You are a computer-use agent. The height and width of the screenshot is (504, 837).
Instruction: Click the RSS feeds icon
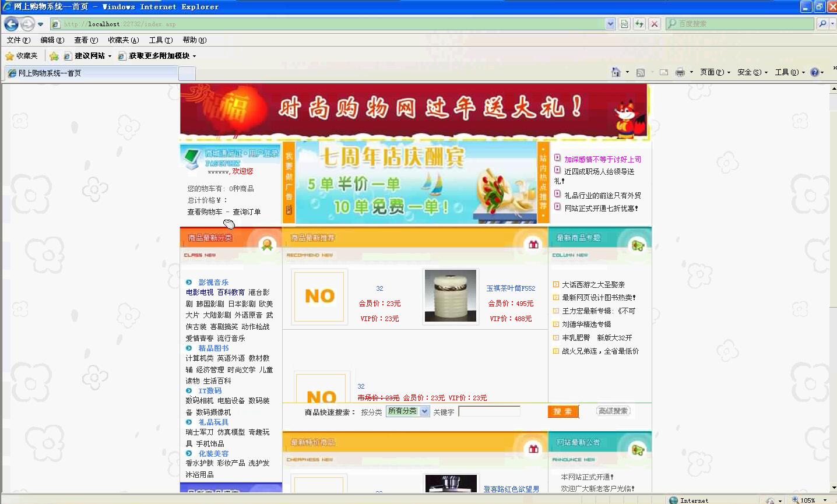coord(641,72)
